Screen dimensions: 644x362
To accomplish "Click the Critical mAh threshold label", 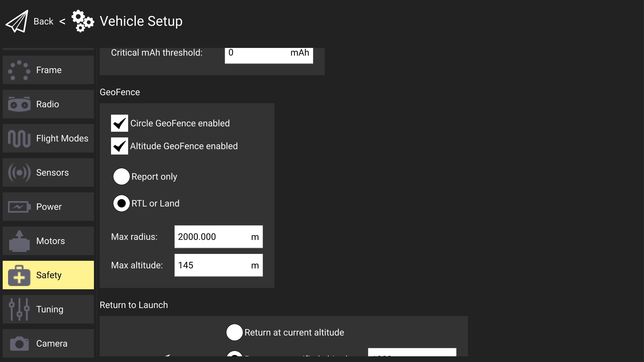I will 157,53.
